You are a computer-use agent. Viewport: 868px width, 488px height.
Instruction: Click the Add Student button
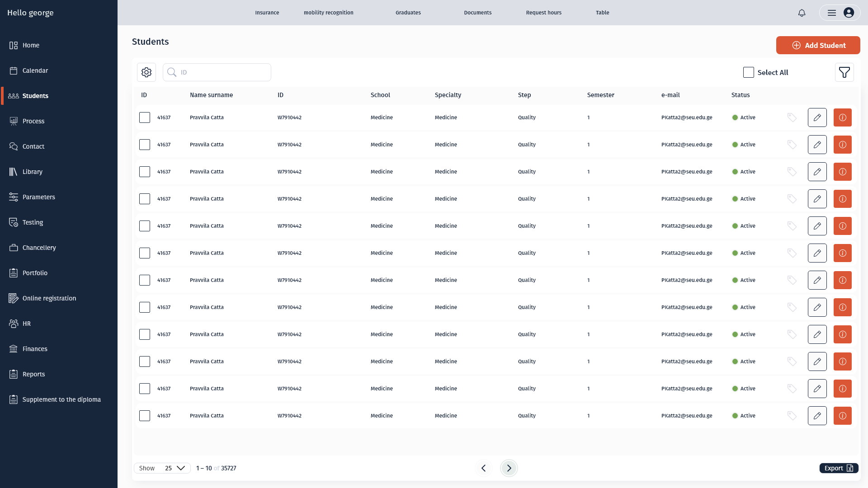[818, 45]
